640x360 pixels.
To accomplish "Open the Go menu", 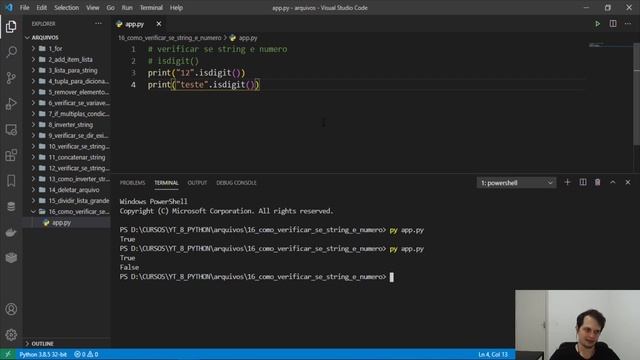I will 111,8.
